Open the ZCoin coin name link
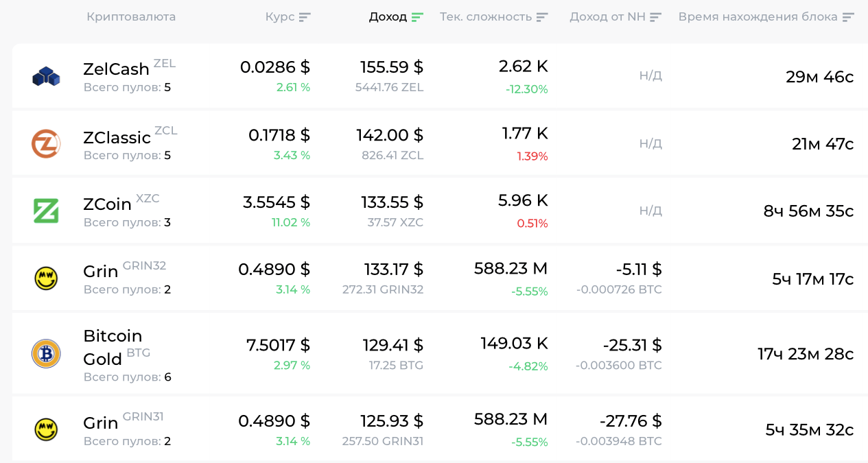 (x=107, y=204)
